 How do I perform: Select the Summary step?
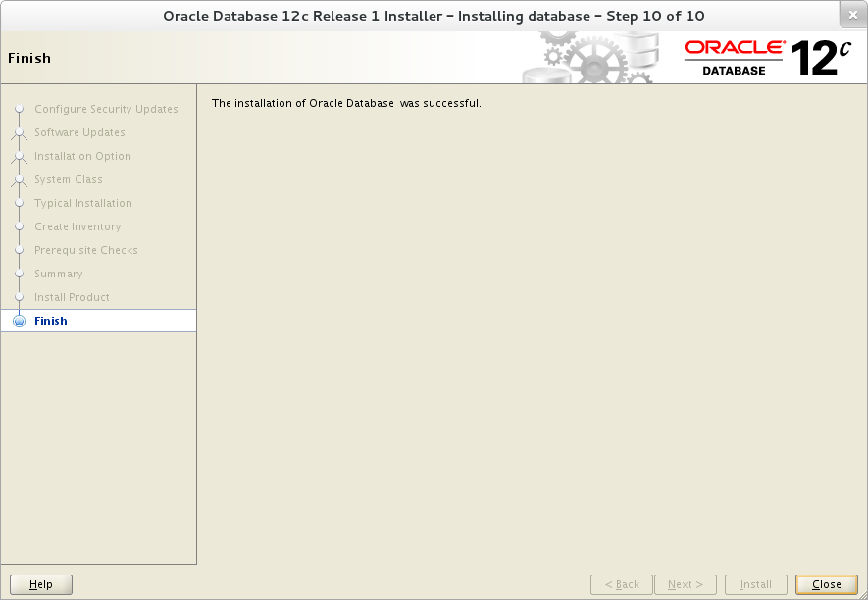(x=59, y=274)
